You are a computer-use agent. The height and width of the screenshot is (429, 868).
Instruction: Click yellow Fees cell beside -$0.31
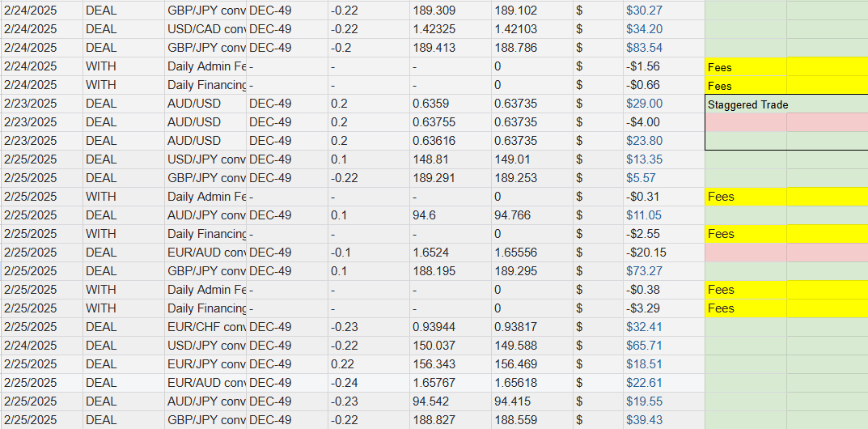point(744,197)
